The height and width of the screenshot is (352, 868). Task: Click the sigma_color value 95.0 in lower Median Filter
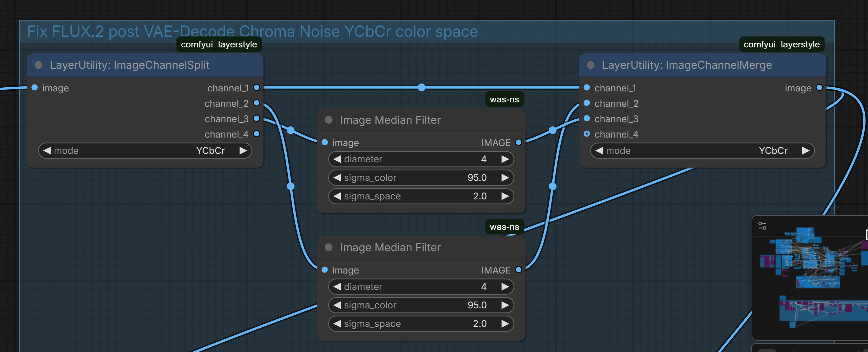pos(477,305)
